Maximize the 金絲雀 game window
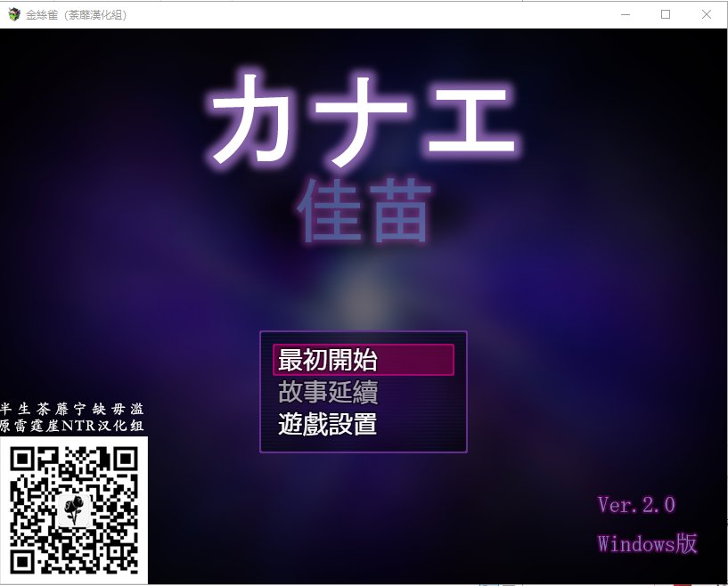 point(665,14)
